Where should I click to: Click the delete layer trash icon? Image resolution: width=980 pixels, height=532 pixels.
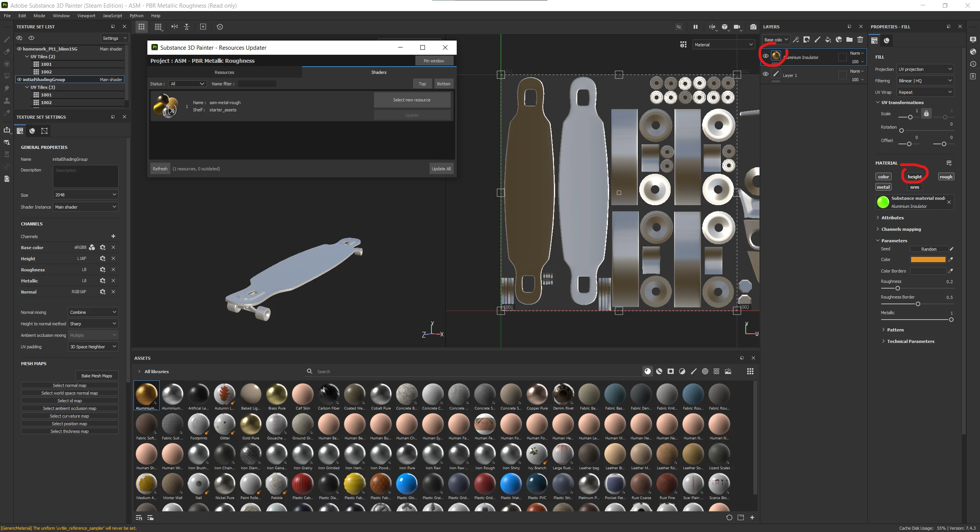tap(860, 40)
